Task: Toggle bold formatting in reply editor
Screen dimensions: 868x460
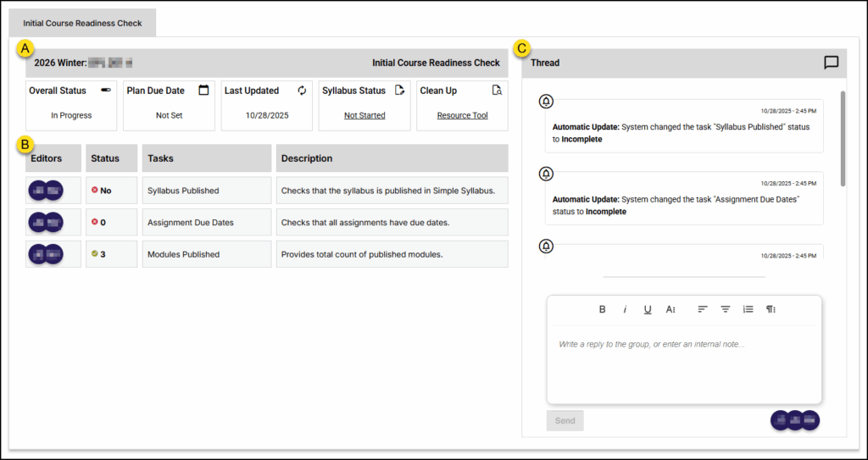Action: pyautogui.click(x=603, y=309)
